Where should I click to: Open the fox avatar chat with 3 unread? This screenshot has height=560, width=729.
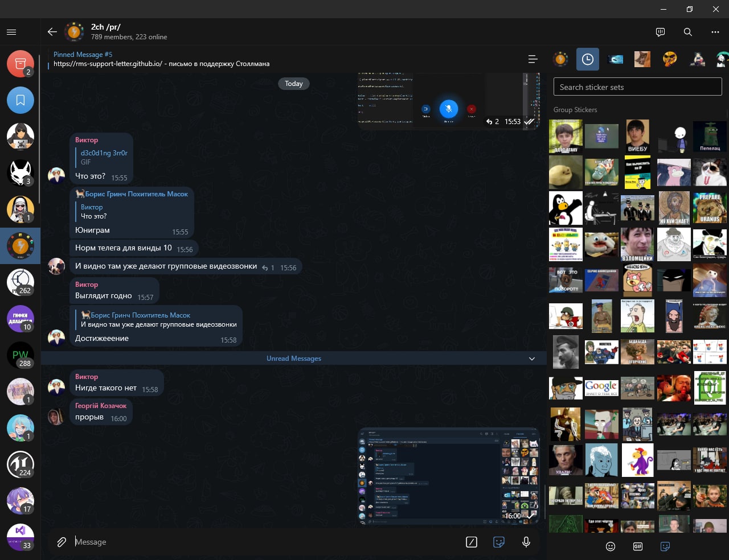point(21,173)
